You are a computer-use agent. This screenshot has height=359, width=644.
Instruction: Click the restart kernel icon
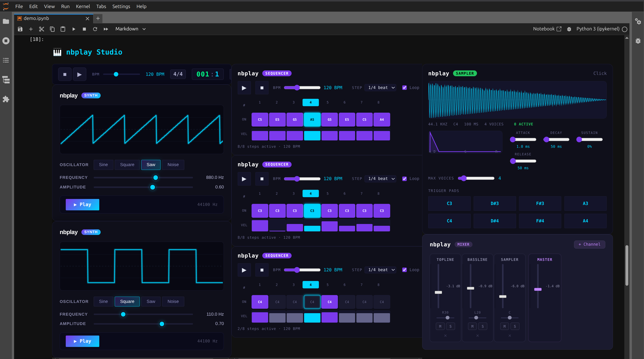coord(95,29)
